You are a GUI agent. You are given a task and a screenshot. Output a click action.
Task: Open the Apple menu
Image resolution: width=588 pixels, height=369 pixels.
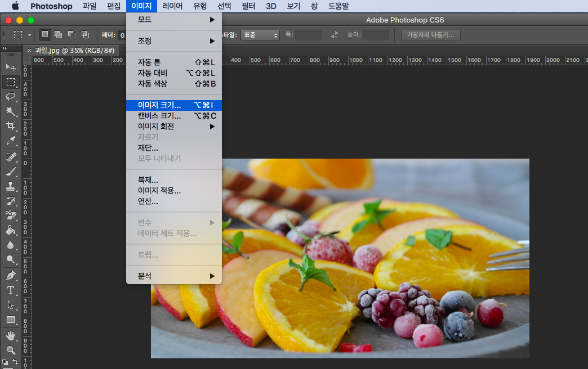[15, 6]
